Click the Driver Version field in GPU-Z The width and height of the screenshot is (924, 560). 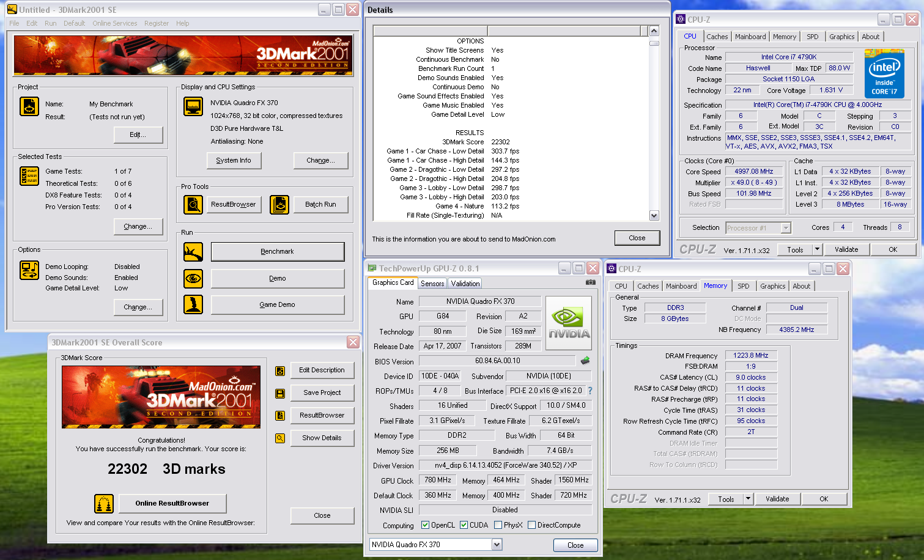[x=505, y=465]
